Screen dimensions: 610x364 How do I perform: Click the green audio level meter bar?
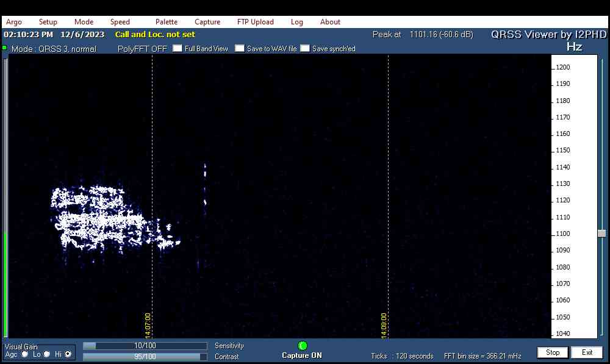click(5, 284)
